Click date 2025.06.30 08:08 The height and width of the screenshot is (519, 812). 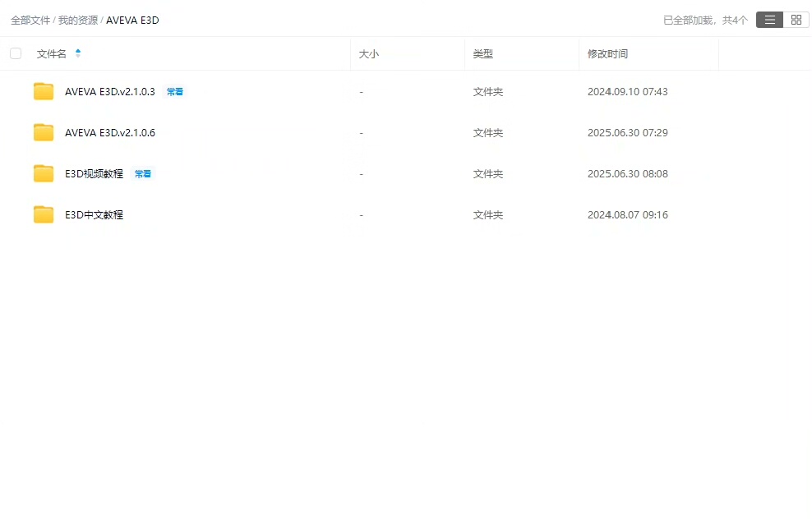[628, 174]
